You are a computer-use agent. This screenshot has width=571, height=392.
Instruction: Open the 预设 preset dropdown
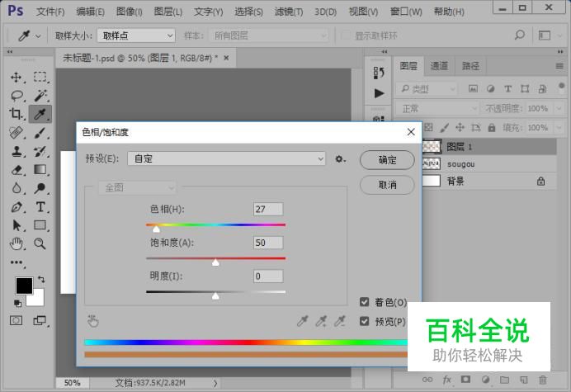click(226, 158)
